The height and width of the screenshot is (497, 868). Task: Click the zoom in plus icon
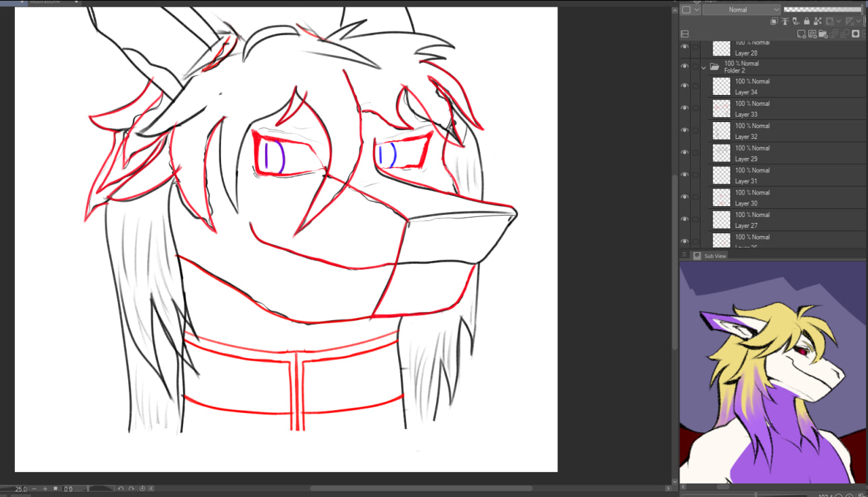point(45,488)
